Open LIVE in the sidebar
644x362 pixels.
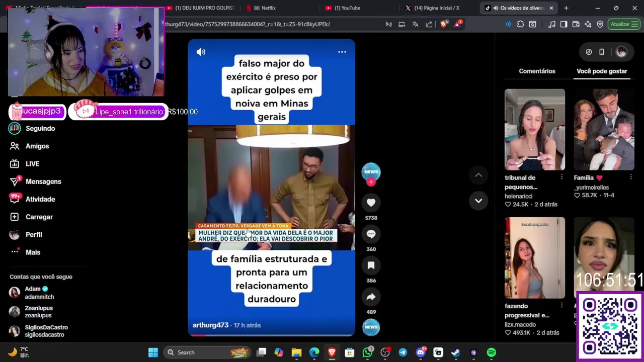coord(33,163)
